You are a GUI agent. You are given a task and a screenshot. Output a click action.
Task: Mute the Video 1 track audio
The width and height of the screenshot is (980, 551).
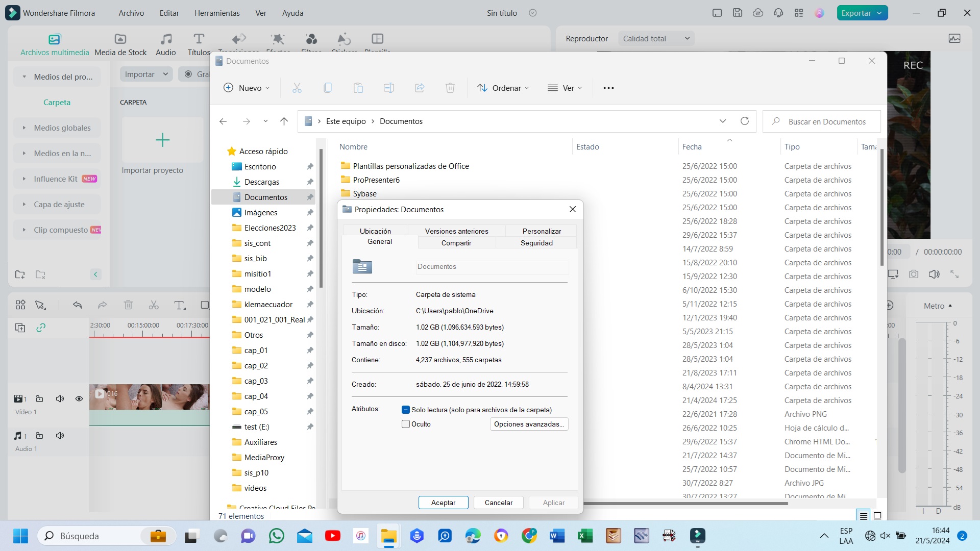[60, 399]
